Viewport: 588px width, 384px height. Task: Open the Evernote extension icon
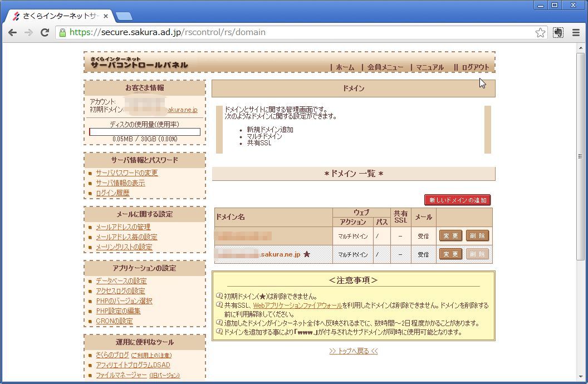point(558,33)
